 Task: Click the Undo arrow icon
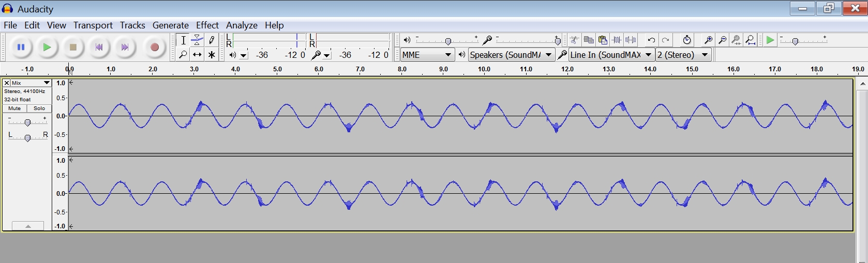651,40
